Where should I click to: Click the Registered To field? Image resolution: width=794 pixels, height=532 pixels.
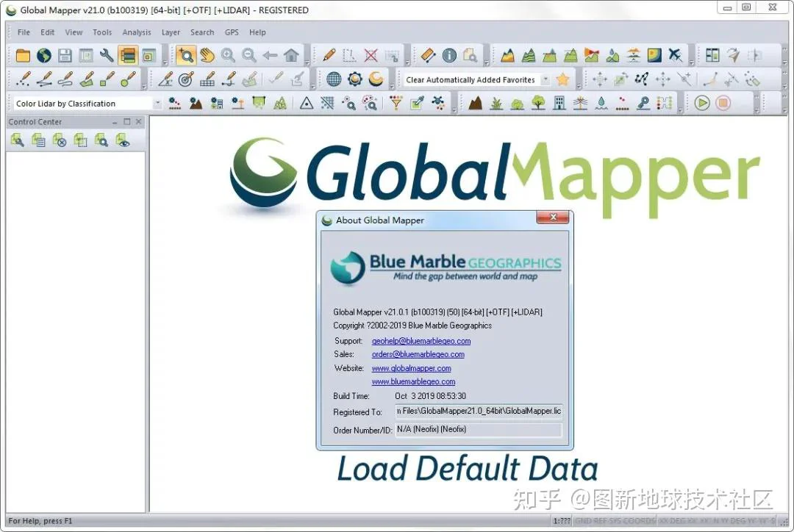pos(479,411)
